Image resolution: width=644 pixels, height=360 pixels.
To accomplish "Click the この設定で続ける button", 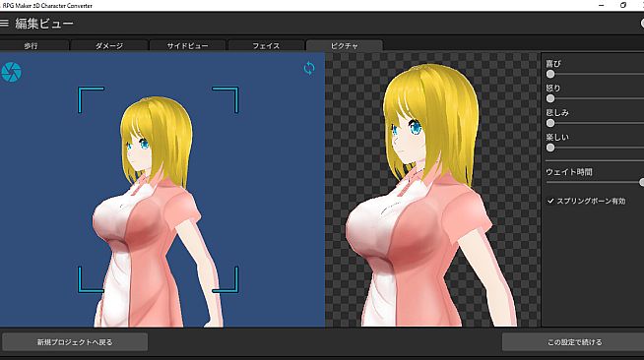I will tap(574, 342).
